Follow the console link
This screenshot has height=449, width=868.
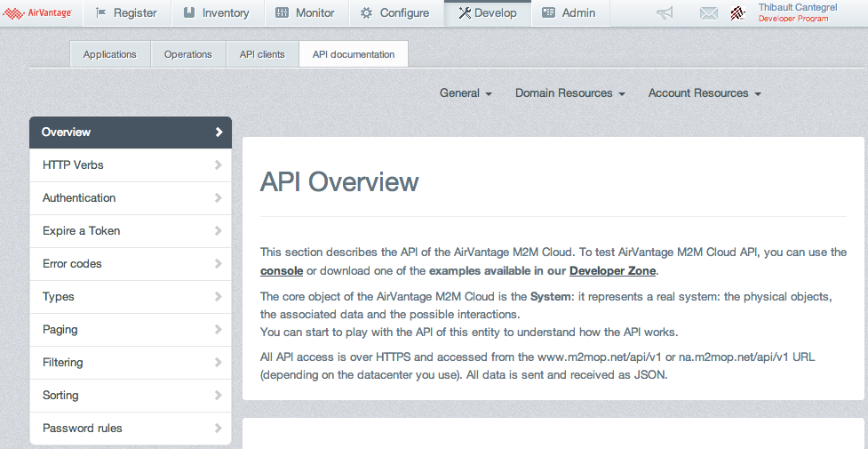(282, 271)
